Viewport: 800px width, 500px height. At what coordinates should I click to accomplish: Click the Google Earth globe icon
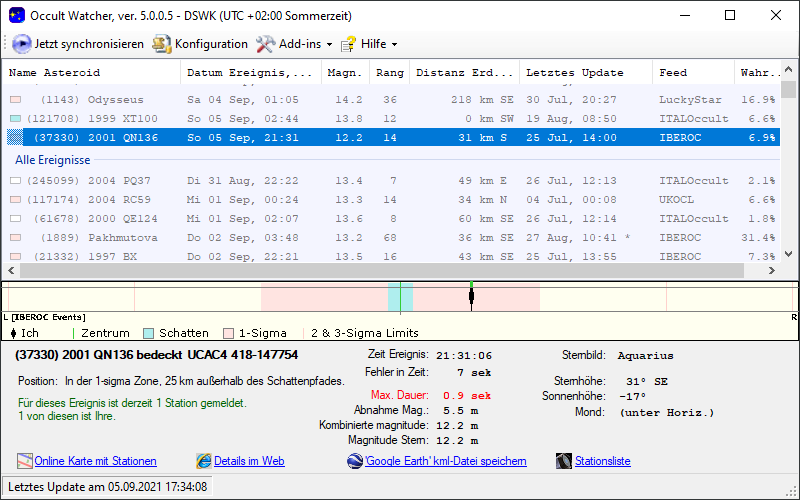coord(355,461)
